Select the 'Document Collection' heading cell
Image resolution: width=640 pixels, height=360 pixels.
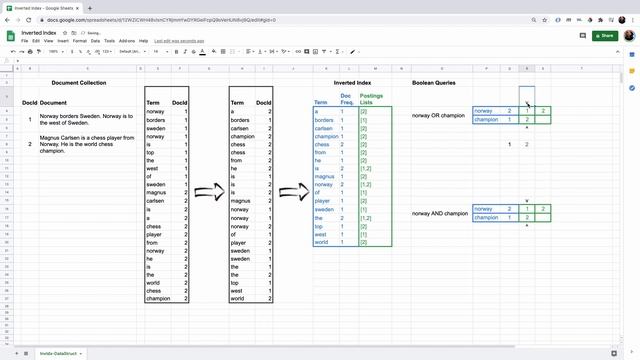(x=79, y=83)
